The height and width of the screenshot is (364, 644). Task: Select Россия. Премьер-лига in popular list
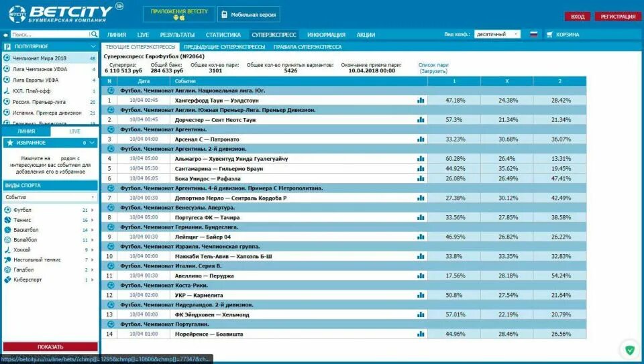(50, 102)
